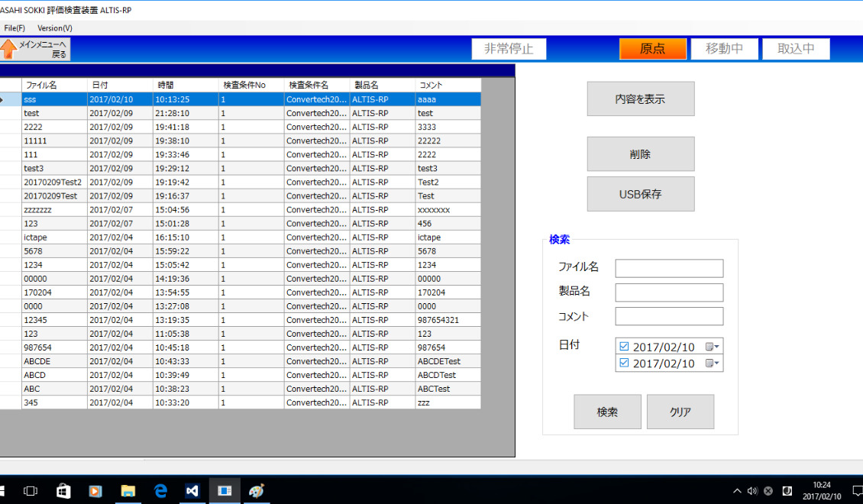Uncheck the second 日付 date checkbox
This screenshot has width=863, height=504.
click(624, 363)
